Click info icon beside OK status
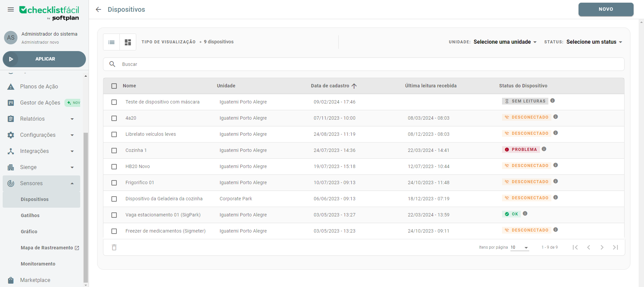644x287 pixels. (x=525, y=213)
